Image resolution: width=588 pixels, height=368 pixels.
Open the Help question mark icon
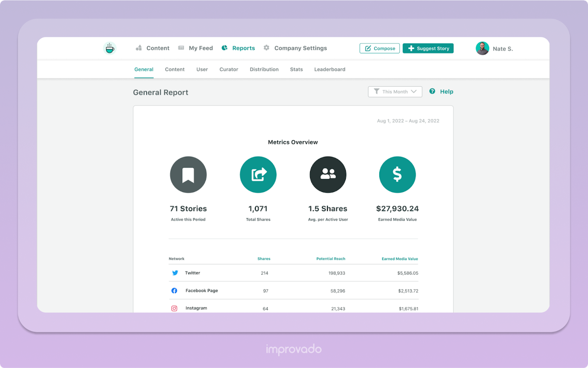(x=432, y=91)
